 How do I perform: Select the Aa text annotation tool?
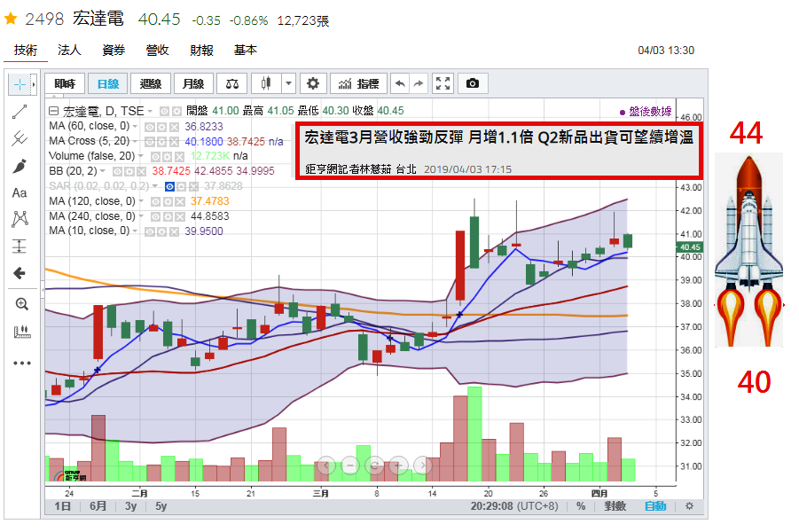pos(20,192)
